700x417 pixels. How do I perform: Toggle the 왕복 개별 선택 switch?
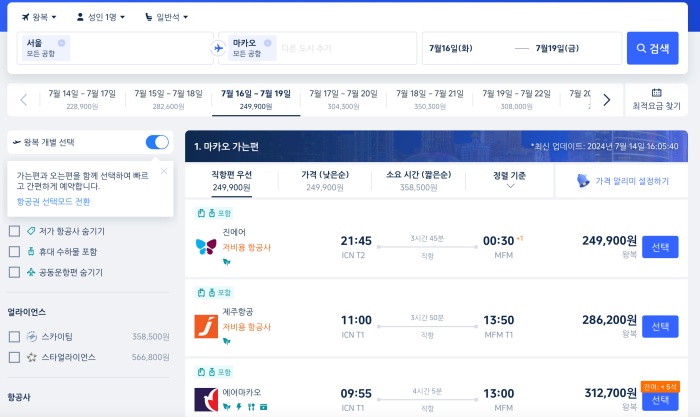pyautogui.click(x=157, y=142)
